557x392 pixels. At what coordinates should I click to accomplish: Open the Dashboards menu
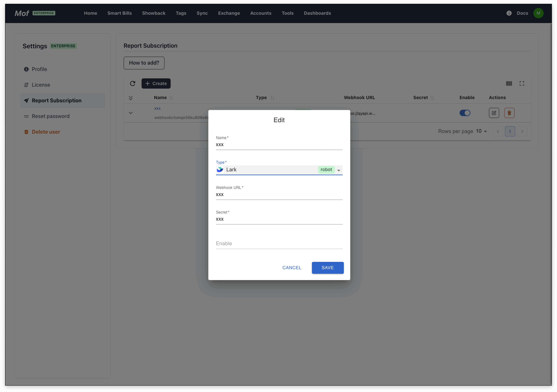[317, 13]
